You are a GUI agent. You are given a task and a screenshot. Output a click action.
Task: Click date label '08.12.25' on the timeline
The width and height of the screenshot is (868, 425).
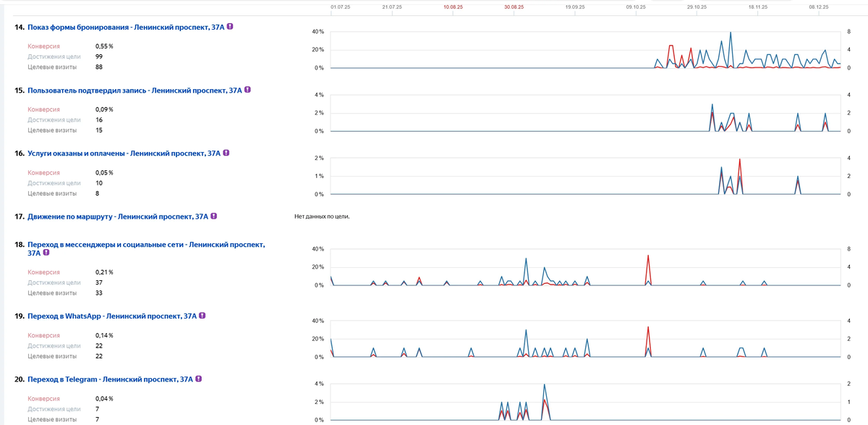pyautogui.click(x=820, y=6)
